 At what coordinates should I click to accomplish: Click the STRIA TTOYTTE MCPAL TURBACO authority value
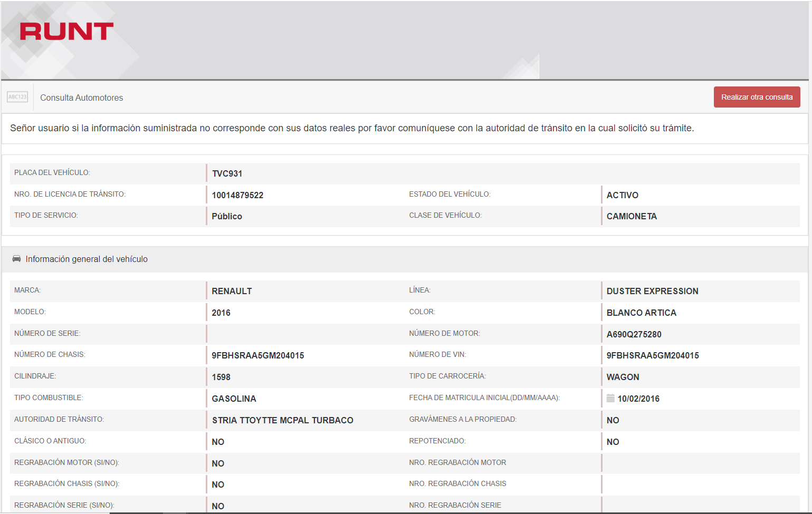pyautogui.click(x=282, y=420)
